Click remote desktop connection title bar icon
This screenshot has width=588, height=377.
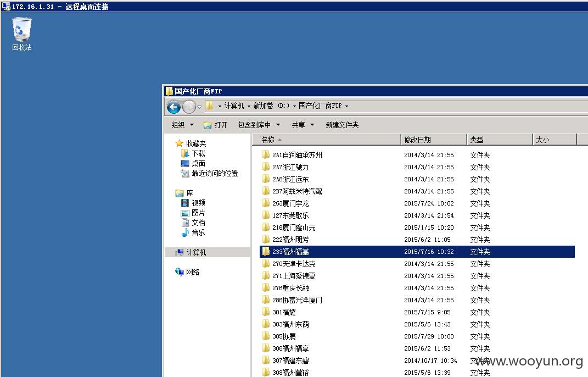pyautogui.click(x=6, y=6)
